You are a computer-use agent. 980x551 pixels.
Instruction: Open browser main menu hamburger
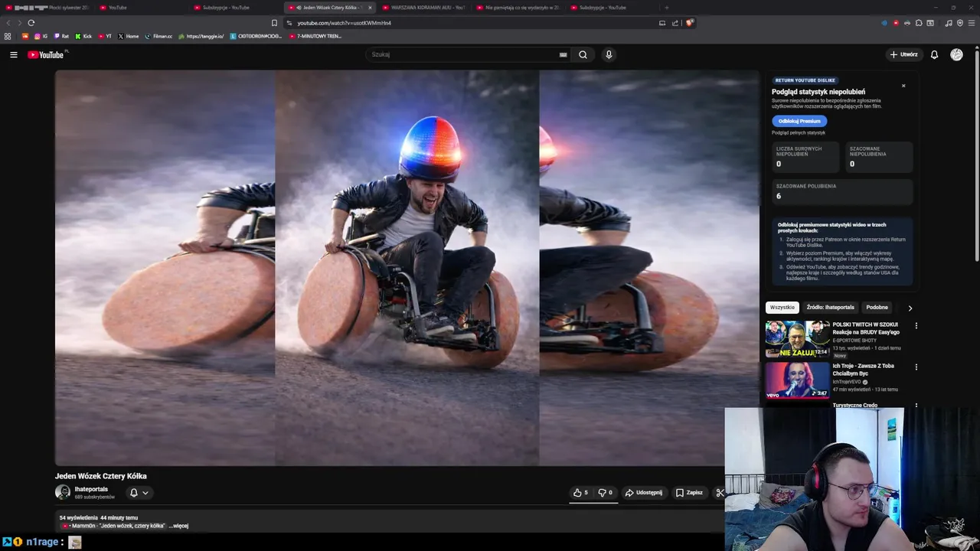(972, 23)
